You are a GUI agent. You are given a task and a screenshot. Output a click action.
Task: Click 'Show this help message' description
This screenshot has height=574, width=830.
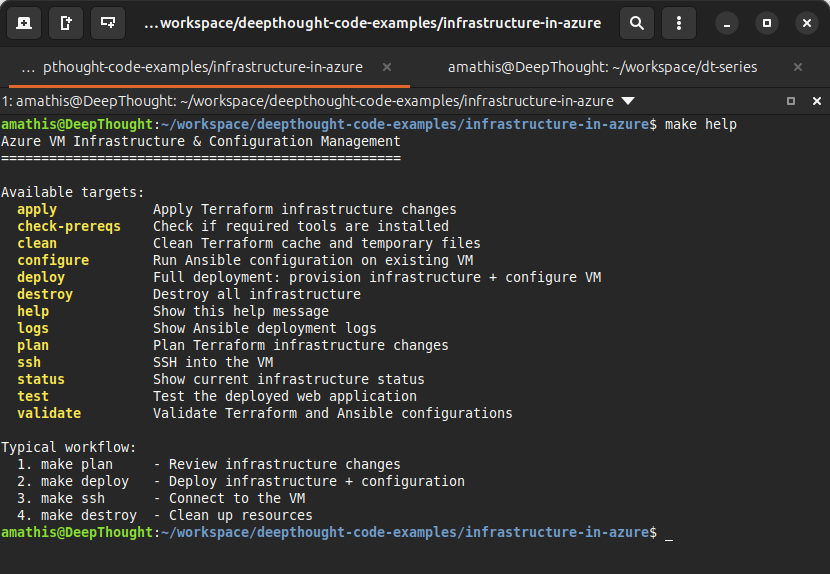coord(241,311)
